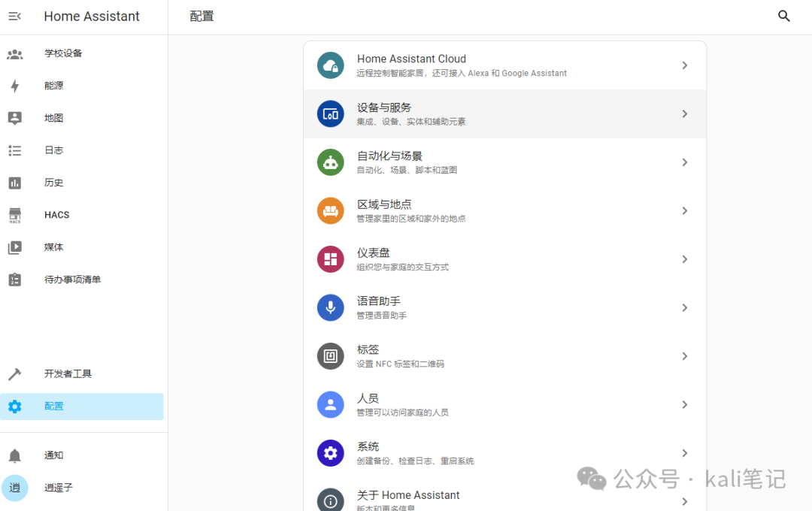Open the 逍遥子 user profile

click(x=59, y=488)
